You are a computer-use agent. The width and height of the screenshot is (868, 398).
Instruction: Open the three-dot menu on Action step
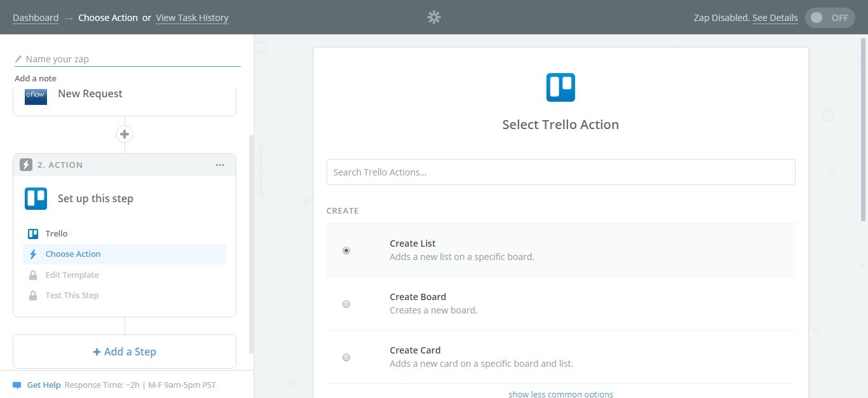click(220, 165)
